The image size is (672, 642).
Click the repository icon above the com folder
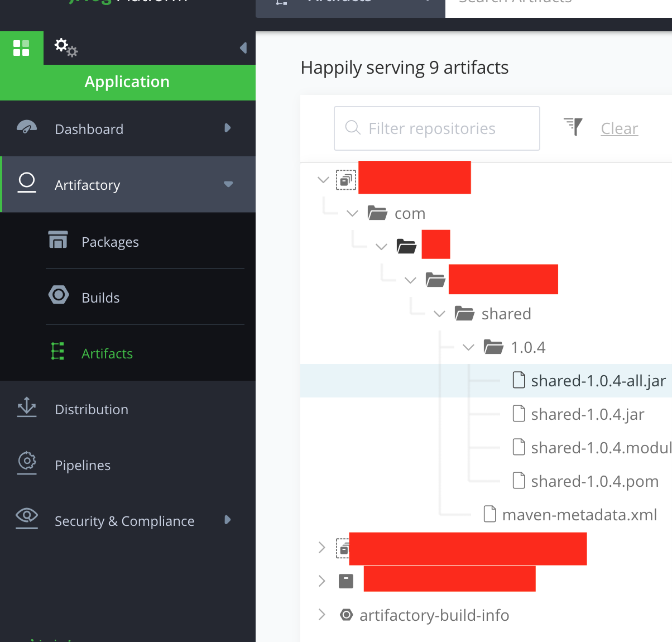coord(346,180)
